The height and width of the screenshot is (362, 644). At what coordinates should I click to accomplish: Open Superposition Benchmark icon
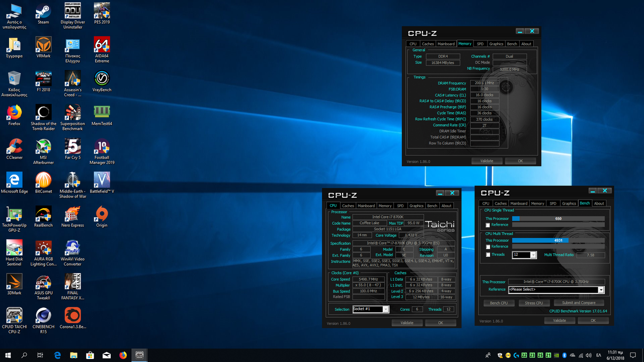[x=72, y=117]
